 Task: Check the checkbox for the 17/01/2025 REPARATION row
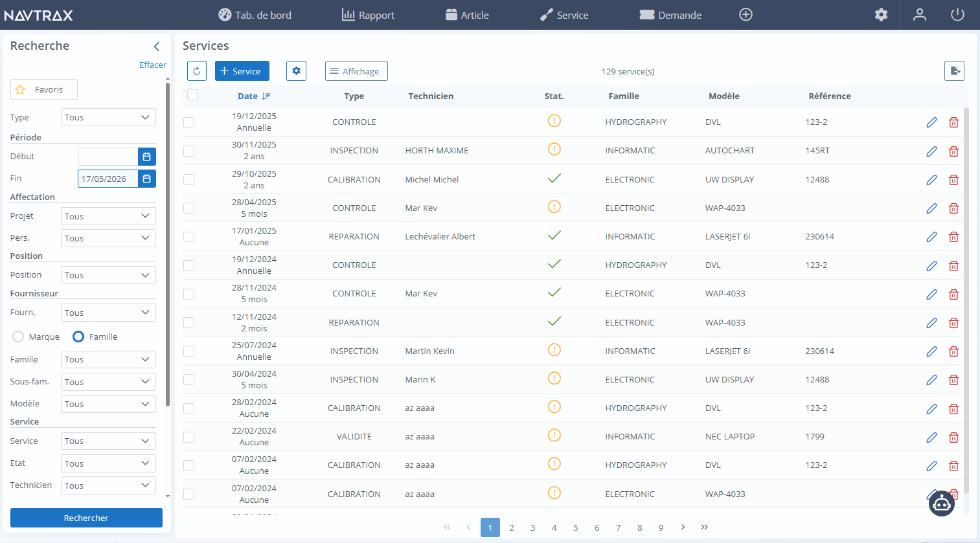(x=188, y=236)
